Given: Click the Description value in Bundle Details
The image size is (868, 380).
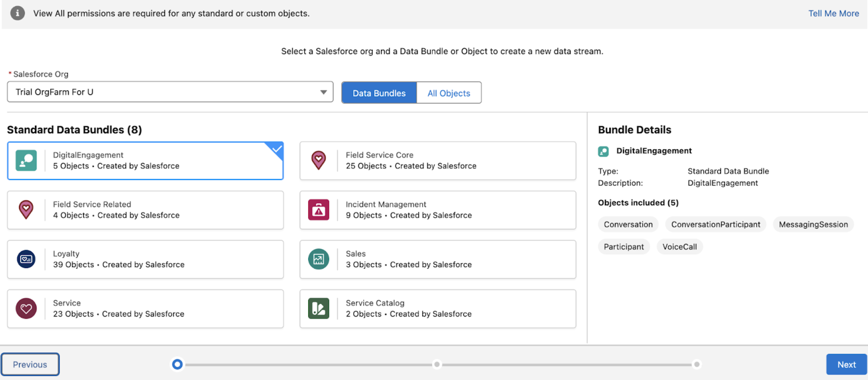Looking at the screenshot, I should (x=723, y=183).
